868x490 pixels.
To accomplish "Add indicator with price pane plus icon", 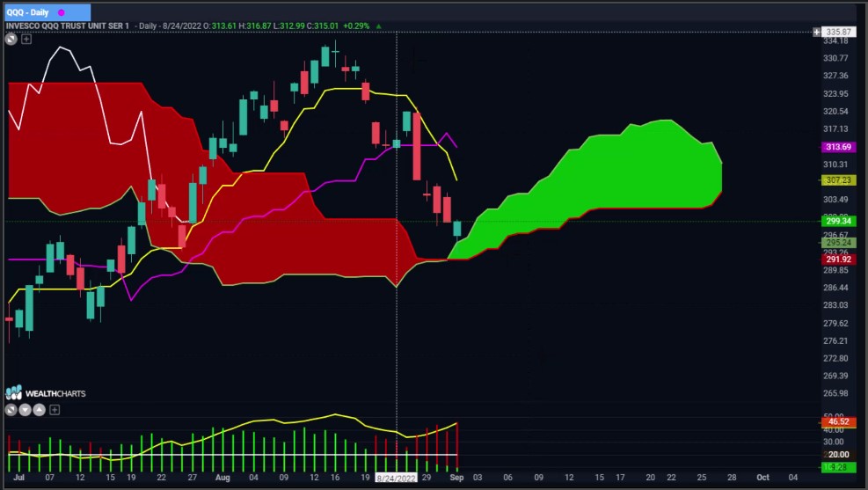I will coord(26,39).
